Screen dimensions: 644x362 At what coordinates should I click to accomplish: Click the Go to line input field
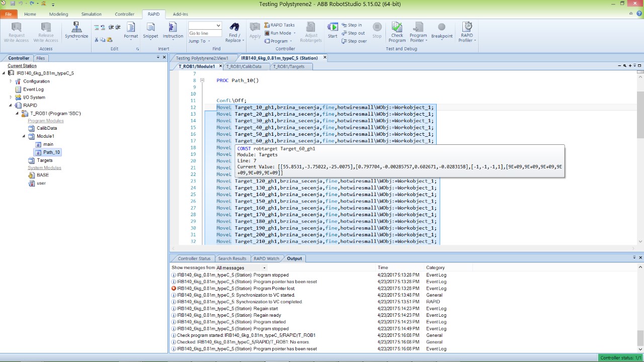(x=205, y=33)
